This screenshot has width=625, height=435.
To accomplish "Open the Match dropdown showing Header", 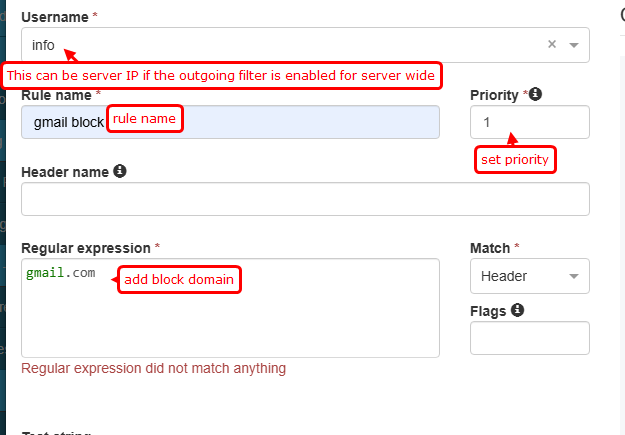I will pos(529,276).
